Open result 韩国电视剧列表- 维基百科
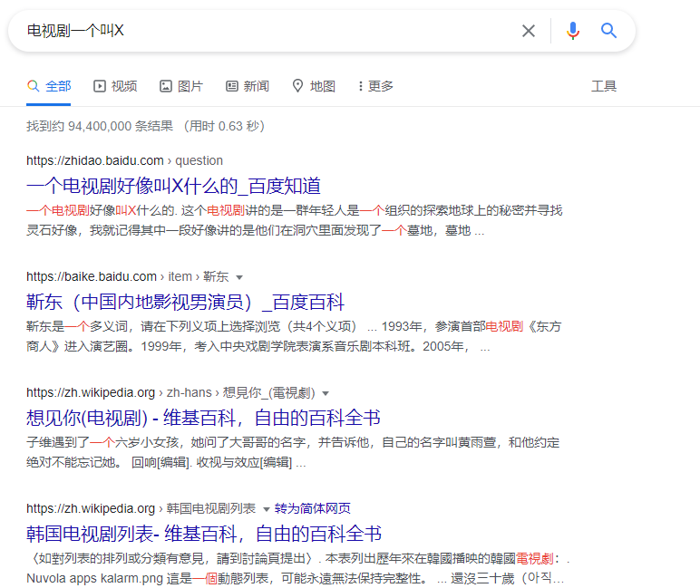Screen dimensions: 700x588 (x=204, y=534)
